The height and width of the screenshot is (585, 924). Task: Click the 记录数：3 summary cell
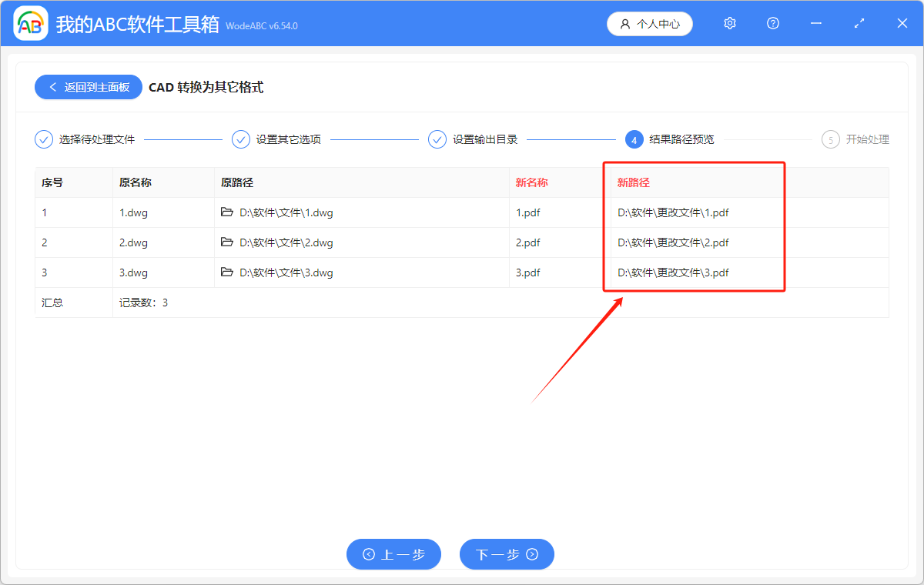coord(144,302)
